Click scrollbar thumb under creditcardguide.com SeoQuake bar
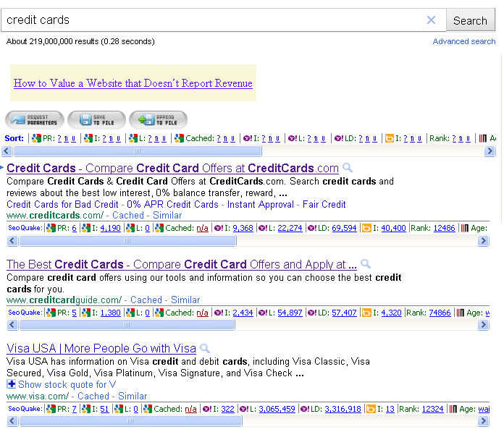 pos(127,325)
